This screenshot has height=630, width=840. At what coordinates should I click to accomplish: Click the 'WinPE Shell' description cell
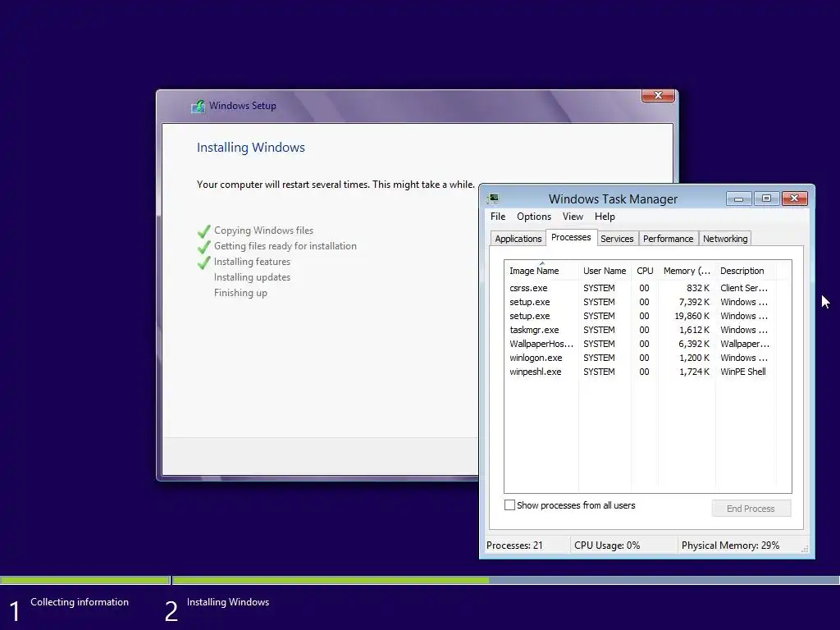(743, 372)
